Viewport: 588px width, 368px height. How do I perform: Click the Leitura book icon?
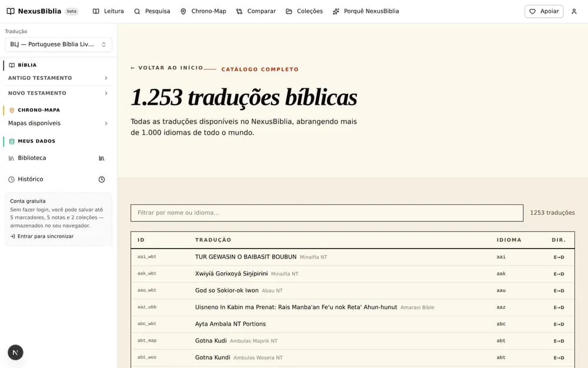click(x=96, y=11)
